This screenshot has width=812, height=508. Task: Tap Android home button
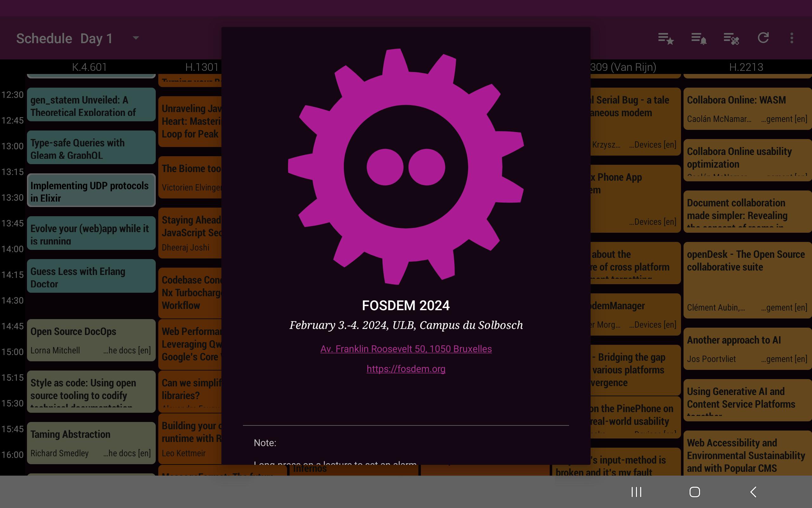[695, 492]
